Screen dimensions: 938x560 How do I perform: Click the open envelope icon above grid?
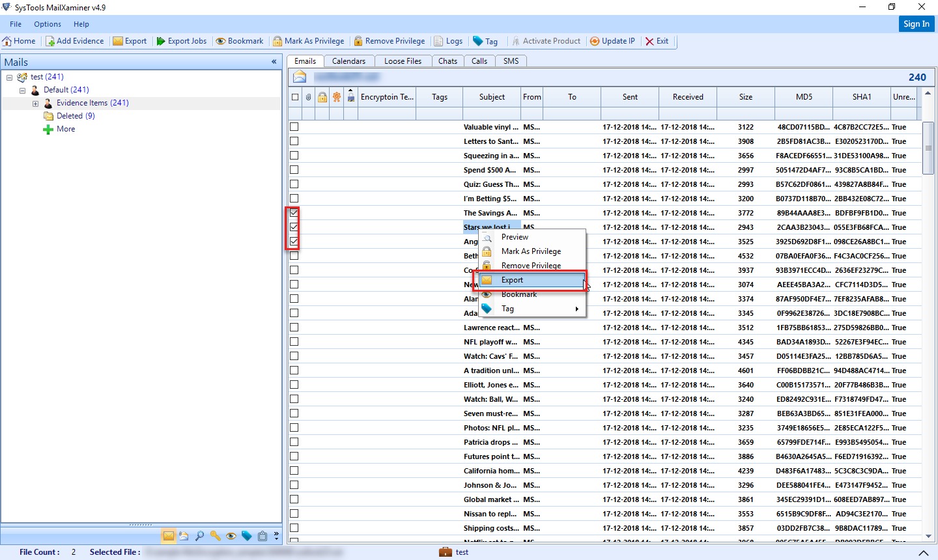pos(300,77)
